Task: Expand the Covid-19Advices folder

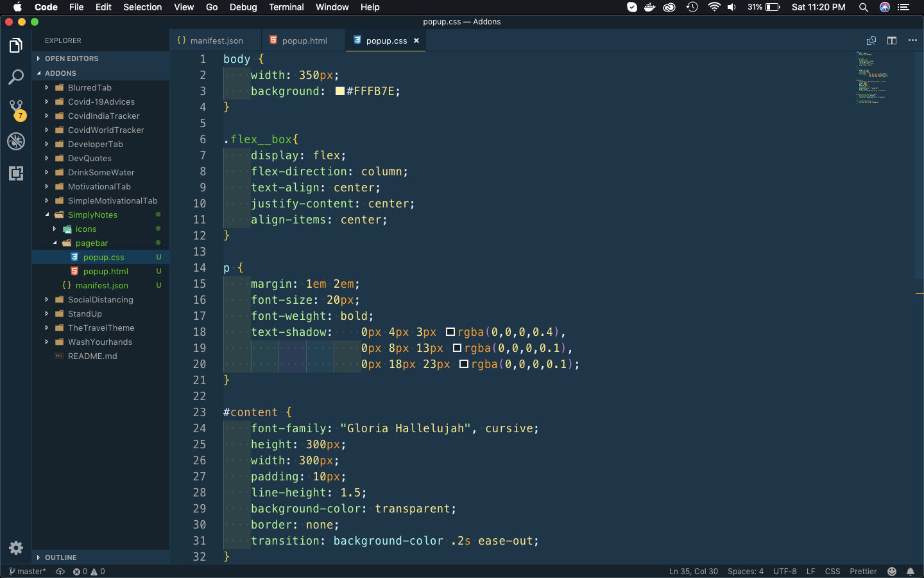Action: 101,101
